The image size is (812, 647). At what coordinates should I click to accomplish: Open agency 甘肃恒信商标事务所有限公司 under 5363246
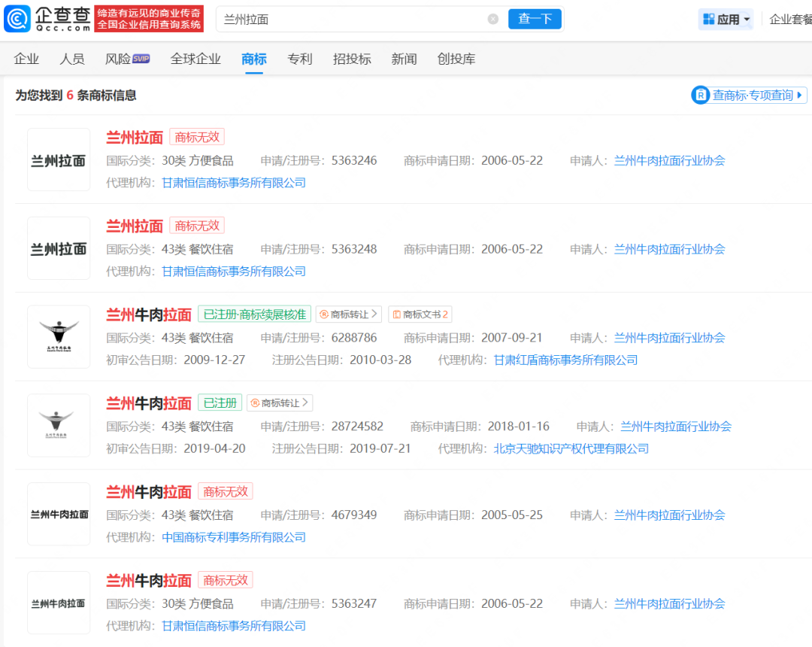tap(234, 183)
